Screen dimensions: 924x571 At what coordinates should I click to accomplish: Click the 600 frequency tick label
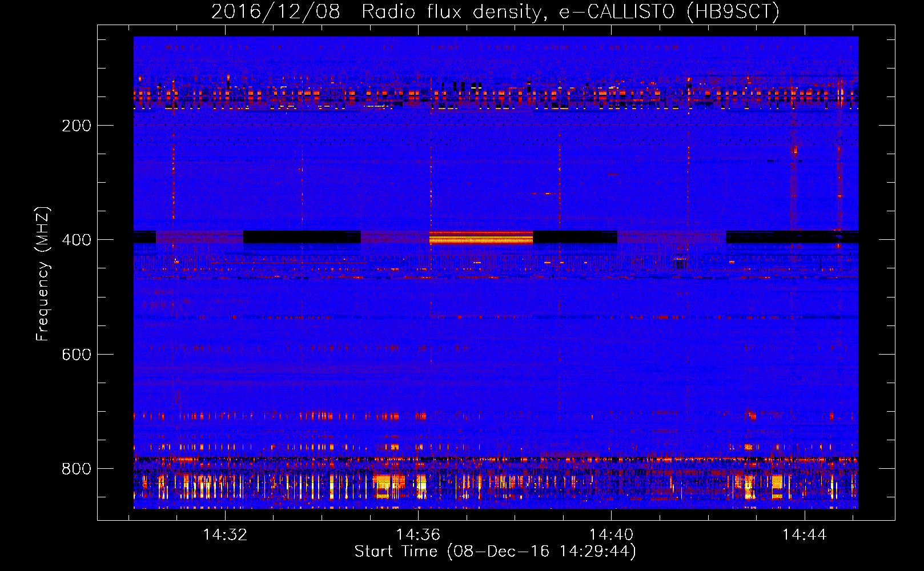tap(77, 355)
